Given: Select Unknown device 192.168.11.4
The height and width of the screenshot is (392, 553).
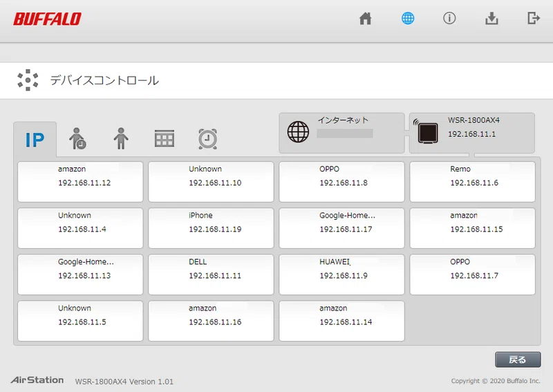Looking at the screenshot, I should (80, 228).
